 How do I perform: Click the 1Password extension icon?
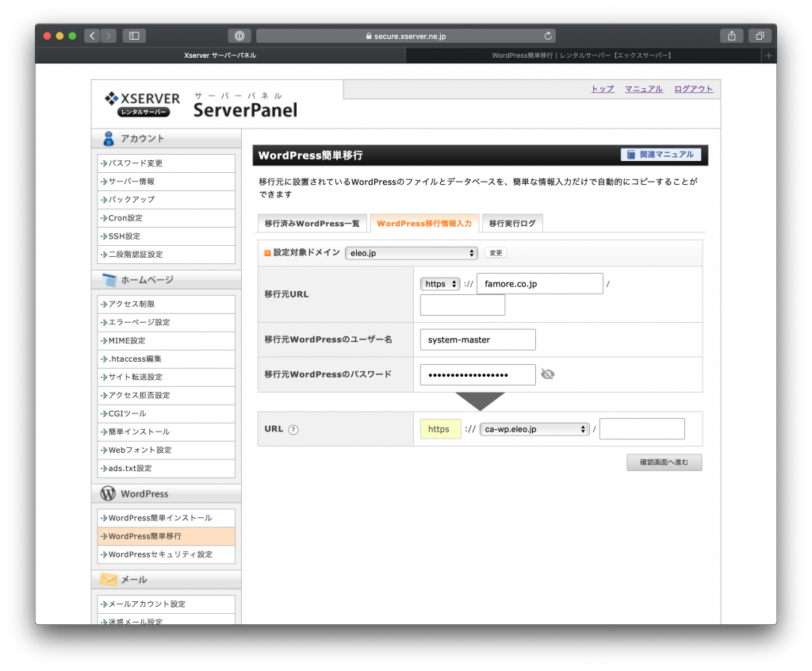[239, 36]
